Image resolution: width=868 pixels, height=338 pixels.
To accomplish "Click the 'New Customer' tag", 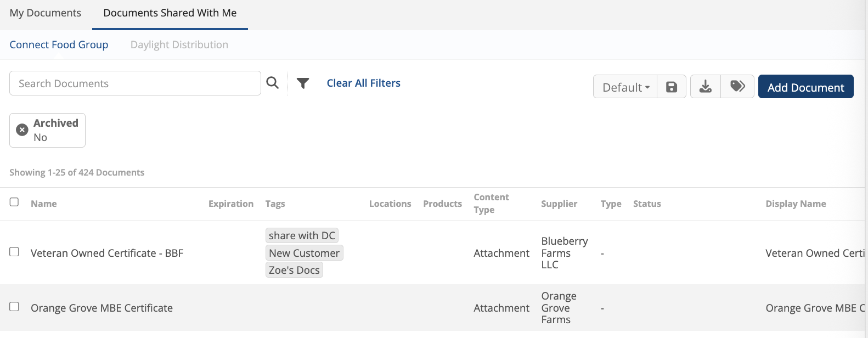I will click(x=305, y=253).
